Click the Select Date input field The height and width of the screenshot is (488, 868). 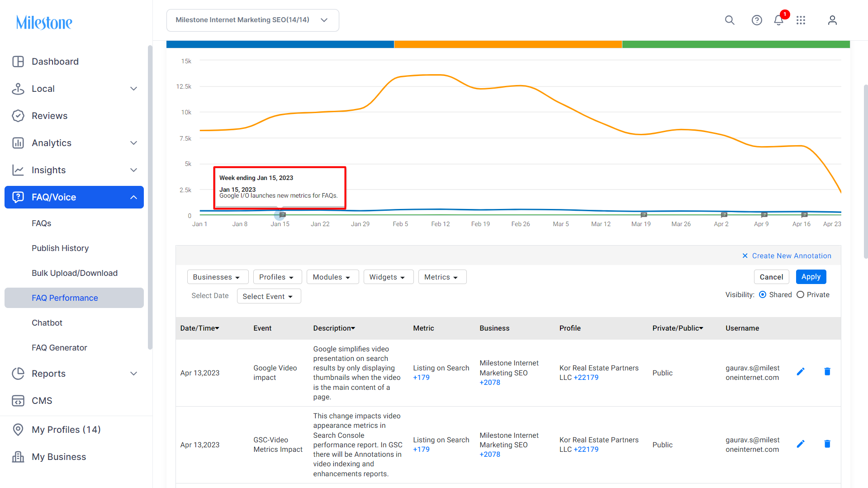point(210,296)
